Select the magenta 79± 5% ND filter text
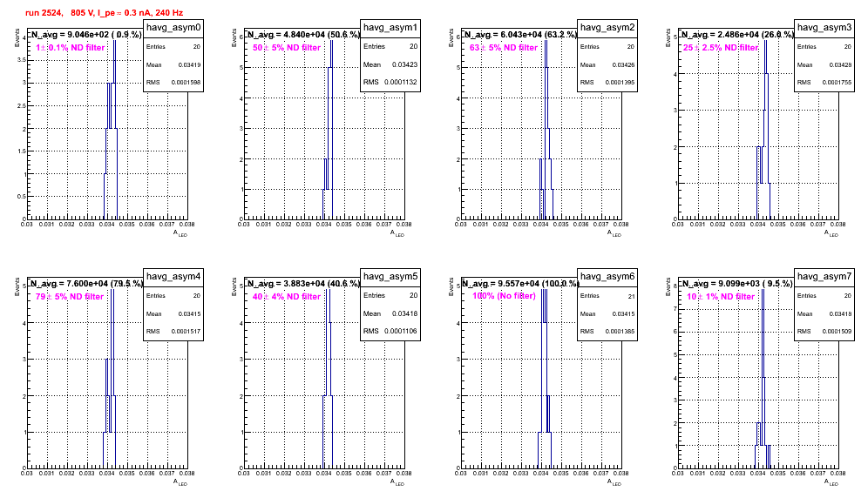This screenshot has width=868, height=498. click(70, 297)
